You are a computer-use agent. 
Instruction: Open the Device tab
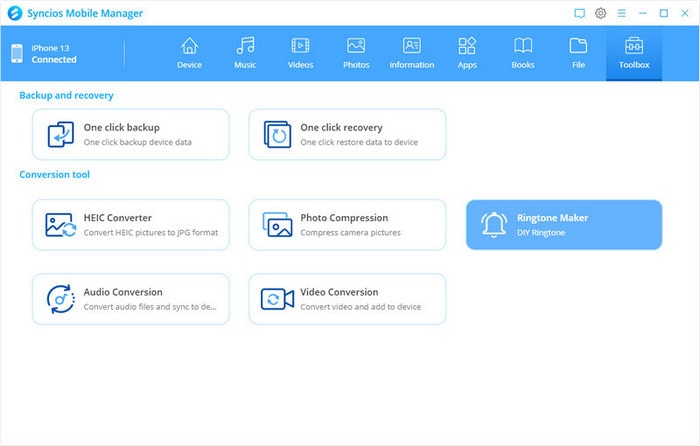189,54
